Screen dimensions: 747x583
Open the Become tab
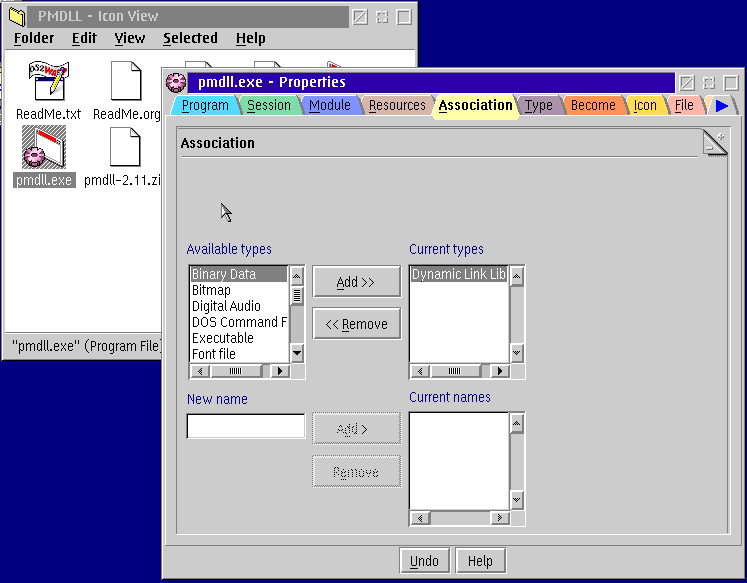coord(592,105)
